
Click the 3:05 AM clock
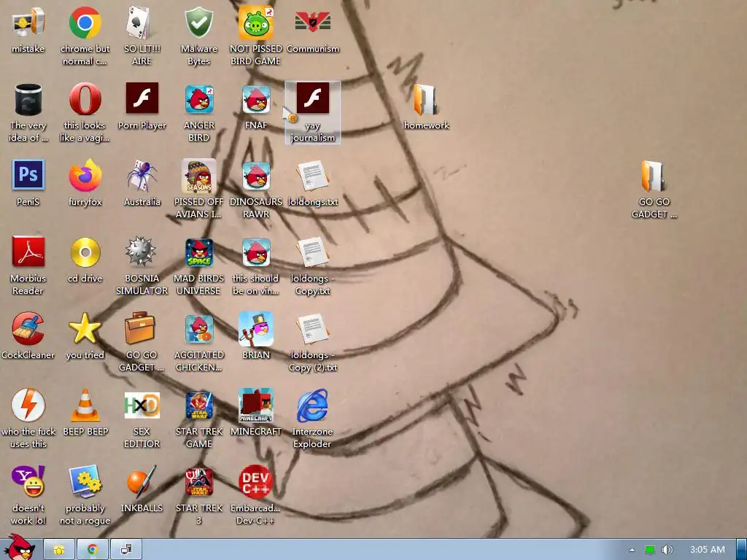[707, 550]
